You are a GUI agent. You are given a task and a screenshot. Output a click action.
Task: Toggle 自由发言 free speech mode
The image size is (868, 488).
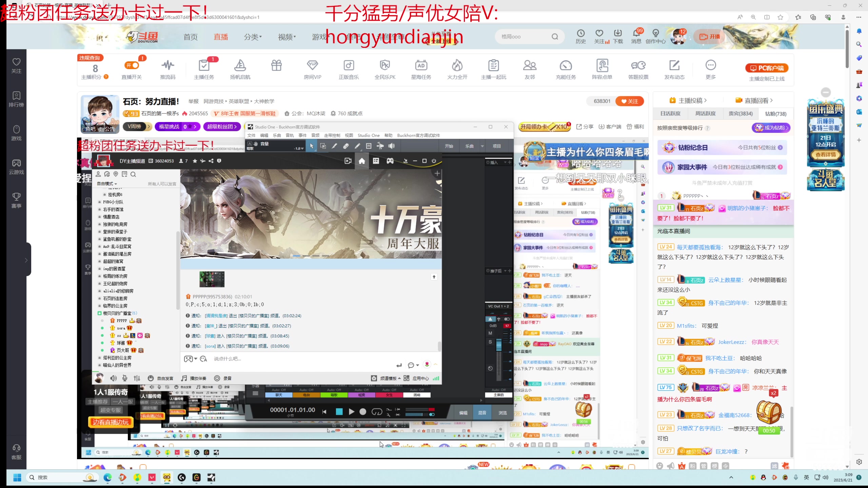tap(161, 378)
